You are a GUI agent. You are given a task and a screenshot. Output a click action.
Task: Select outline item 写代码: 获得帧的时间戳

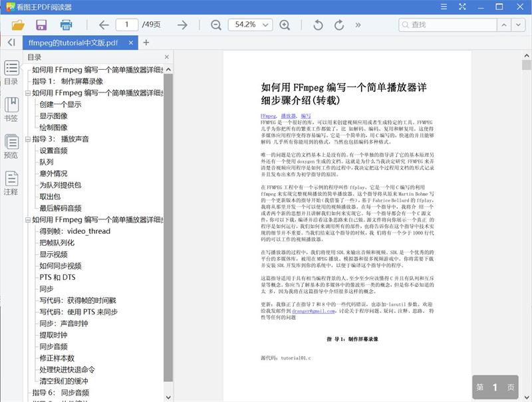coord(78,300)
